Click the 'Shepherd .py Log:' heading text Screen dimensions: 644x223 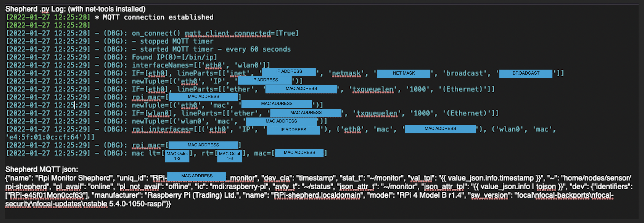tap(35, 9)
